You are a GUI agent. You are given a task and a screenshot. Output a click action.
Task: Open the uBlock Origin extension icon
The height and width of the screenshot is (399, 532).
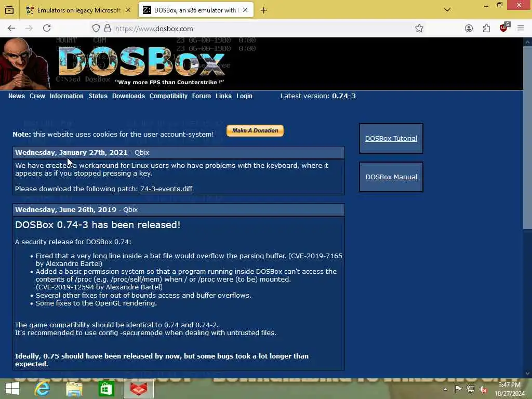pyautogui.click(x=504, y=28)
